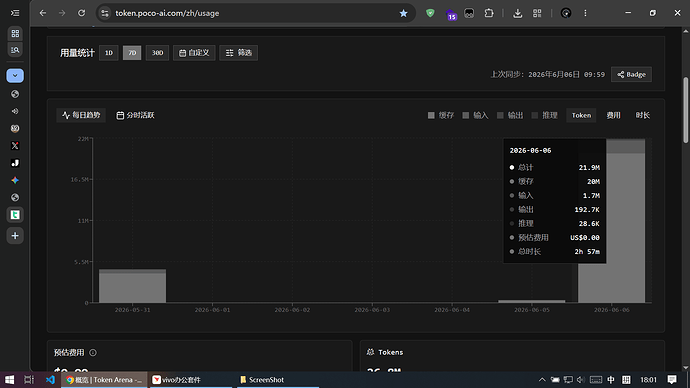Click the page vertical scrollbar thumb
690x388 pixels.
[x=686, y=110]
